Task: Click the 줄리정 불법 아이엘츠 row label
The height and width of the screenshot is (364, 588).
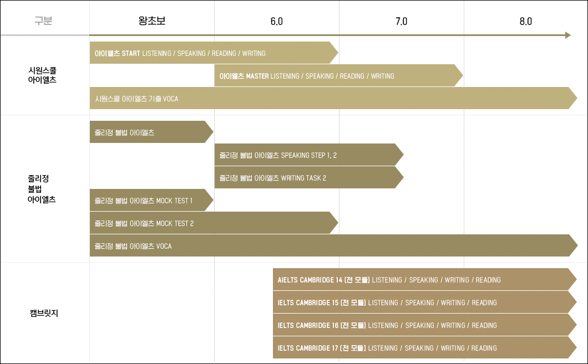Action: click(x=42, y=189)
